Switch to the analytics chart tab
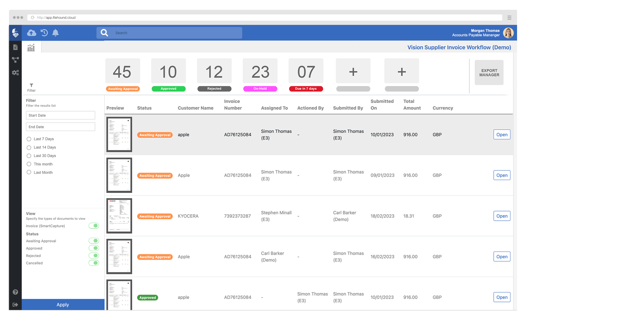The width and height of the screenshot is (644, 328). [x=31, y=47]
